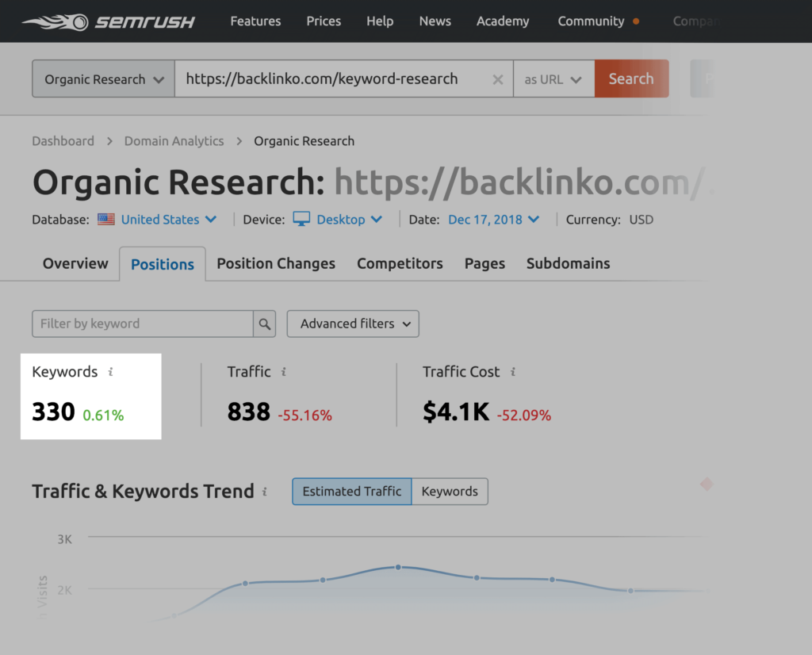Click the orange Search button
The image size is (812, 655).
[x=632, y=79]
